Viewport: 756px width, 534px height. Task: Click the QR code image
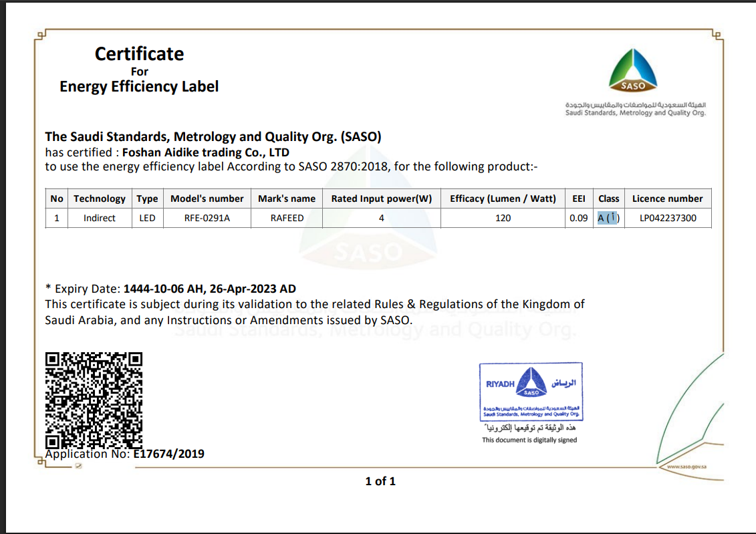pos(94,400)
